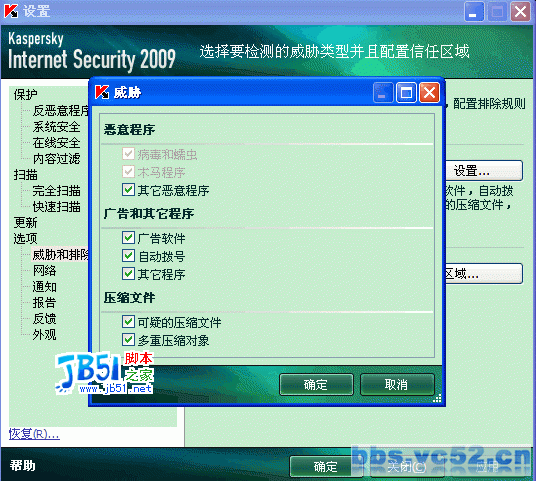Select 更新 in the settings tree
This screenshot has height=481, width=536.
pyautogui.click(x=26, y=223)
